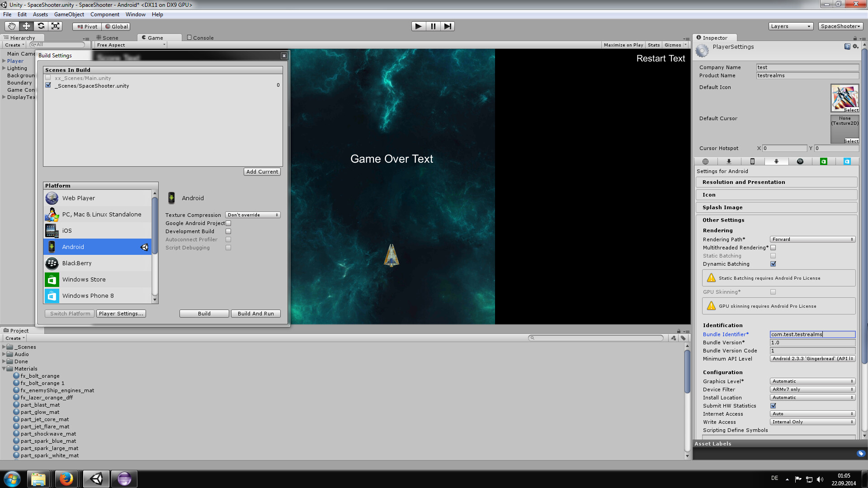The height and width of the screenshot is (488, 868).
Task: Click the Add Current button
Action: coord(262,171)
